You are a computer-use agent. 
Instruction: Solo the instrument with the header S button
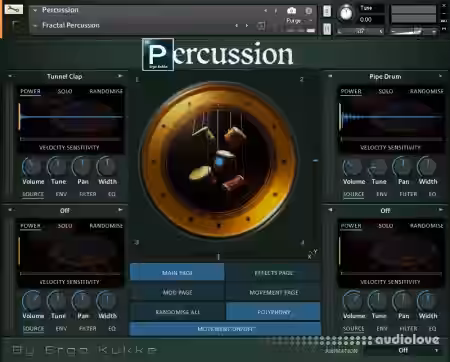click(327, 11)
